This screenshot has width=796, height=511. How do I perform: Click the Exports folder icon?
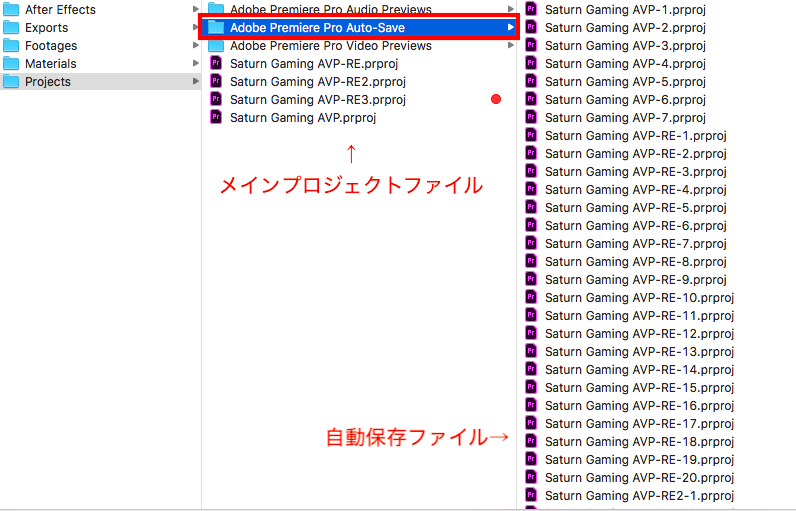[11, 27]
